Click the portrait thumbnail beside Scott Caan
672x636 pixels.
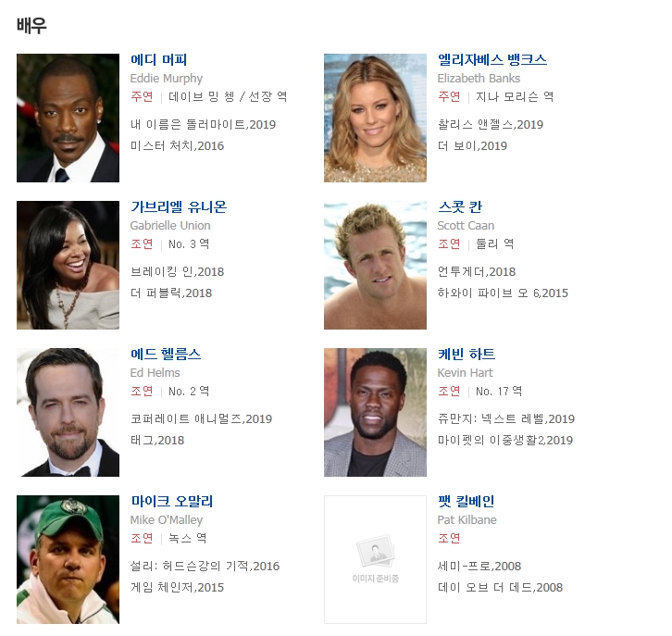click(x=376, y=266)
